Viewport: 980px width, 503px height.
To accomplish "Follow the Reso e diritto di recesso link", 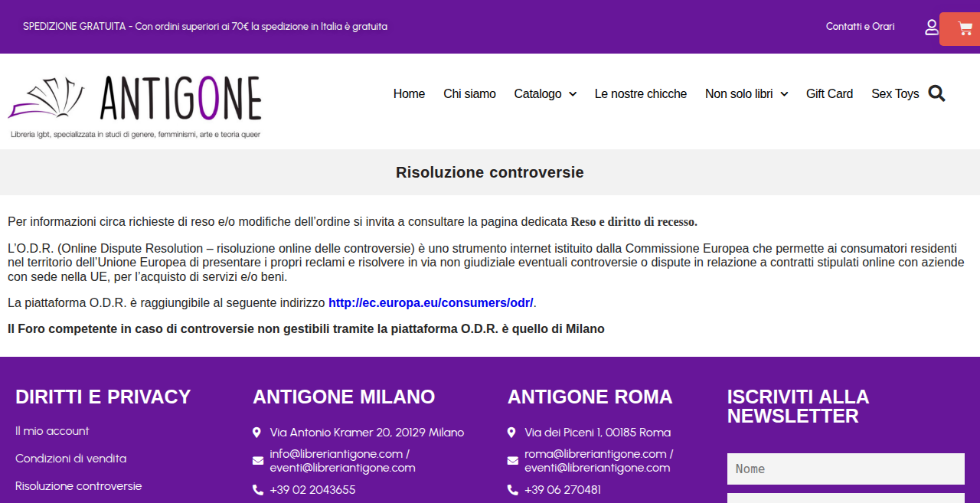I will (x=634, y=222).
